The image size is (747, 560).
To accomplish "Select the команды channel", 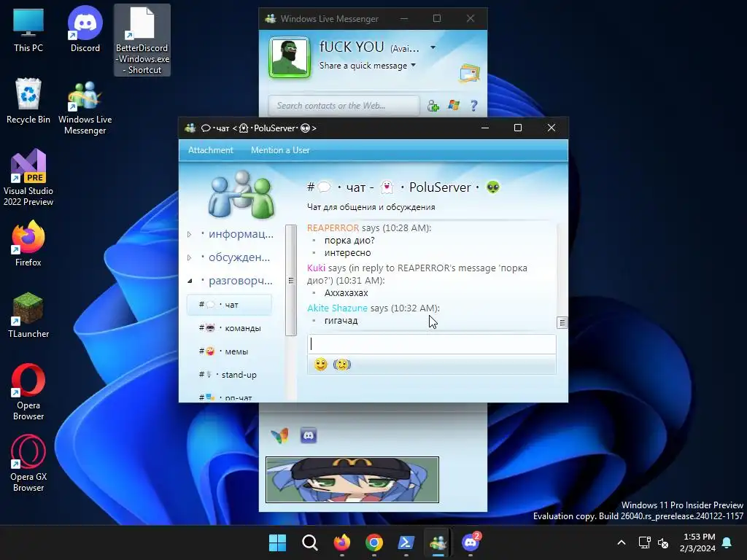I will click(229, 328).
